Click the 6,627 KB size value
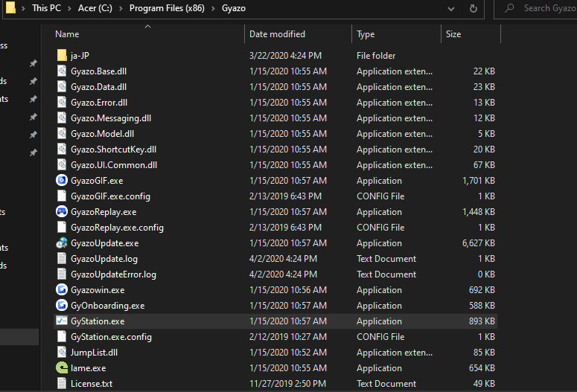The width and height of the screenshot is (577, 392). point(479,243)
